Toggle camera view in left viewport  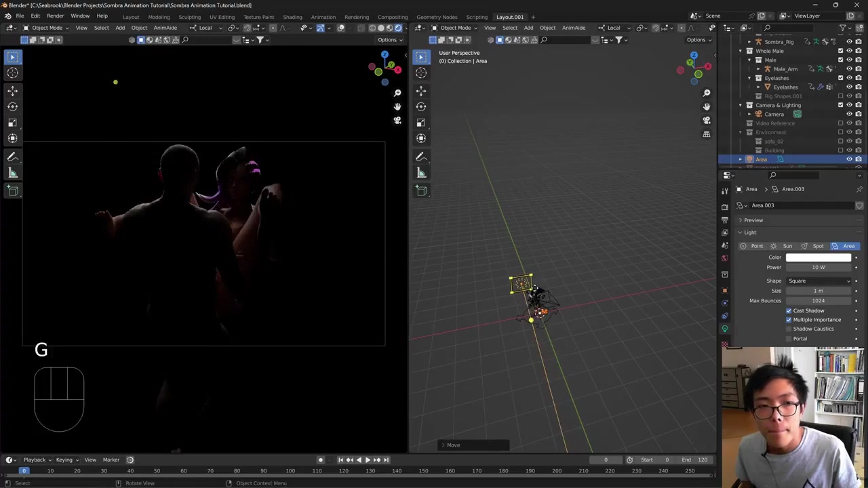[397, 121]
